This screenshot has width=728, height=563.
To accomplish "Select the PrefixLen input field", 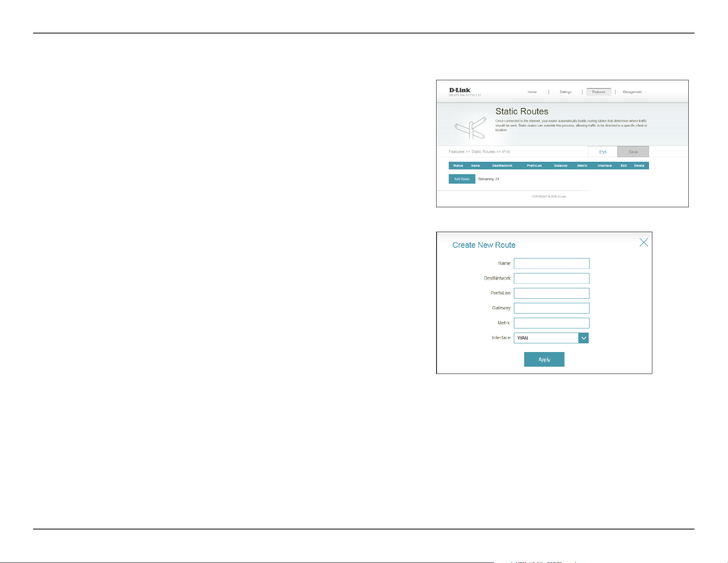I will 551,293.
